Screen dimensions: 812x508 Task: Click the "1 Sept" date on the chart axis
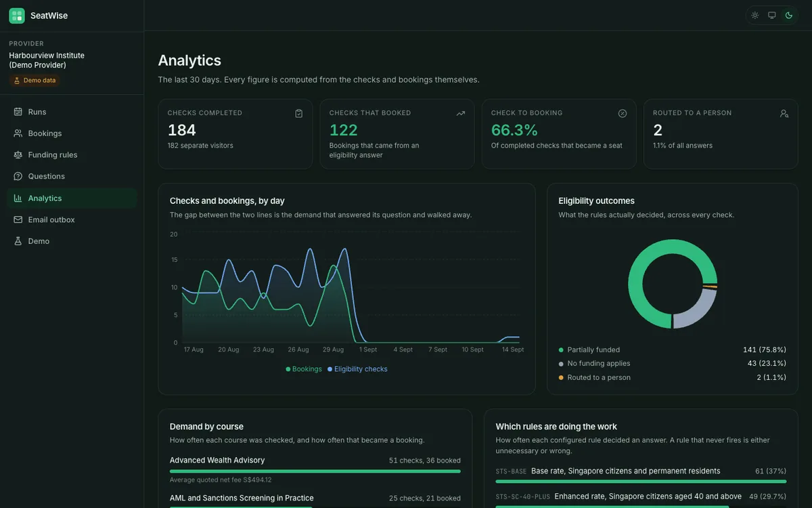click(369, 350)
